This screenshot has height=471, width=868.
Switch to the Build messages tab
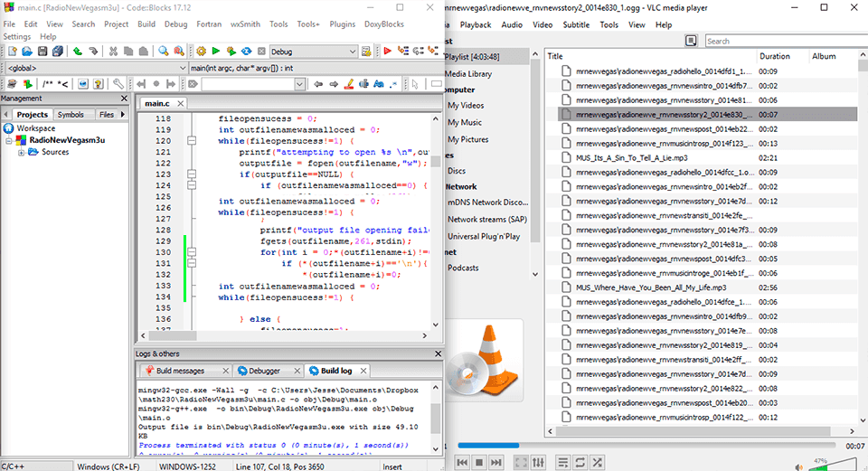pos(180,371)
